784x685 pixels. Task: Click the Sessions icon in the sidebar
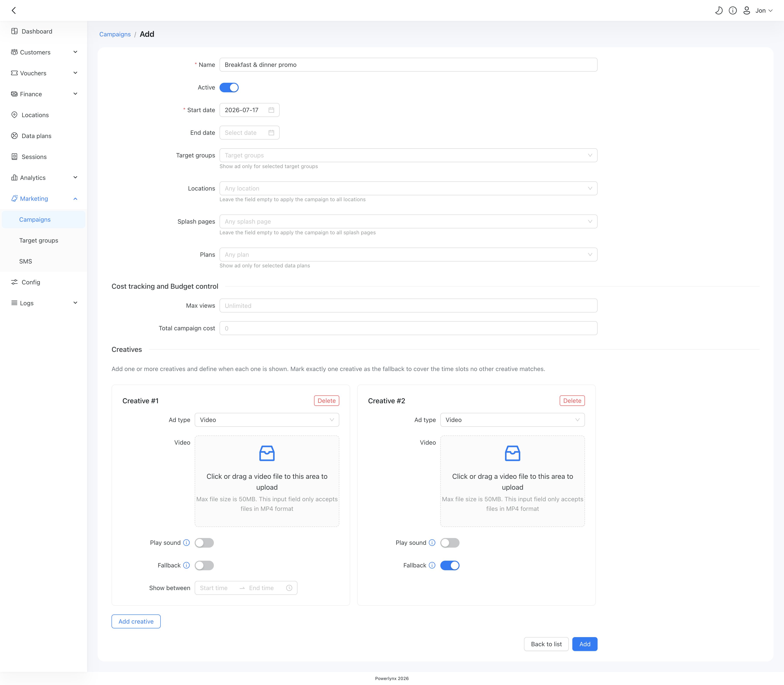[x=15, y=157]
